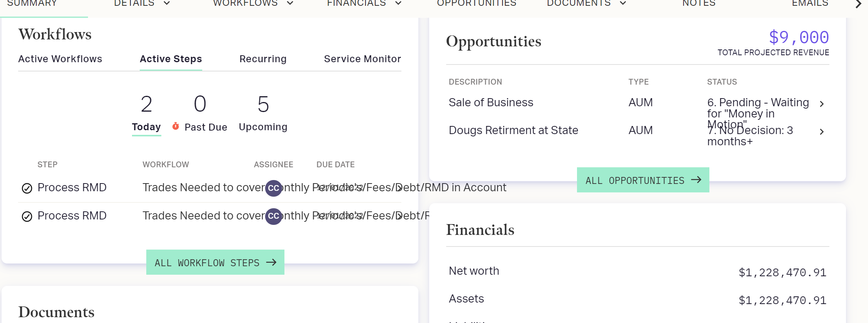Click the first row's CC assignee avatar
This screenshot has width=868, height=323.
coord(274,188)
